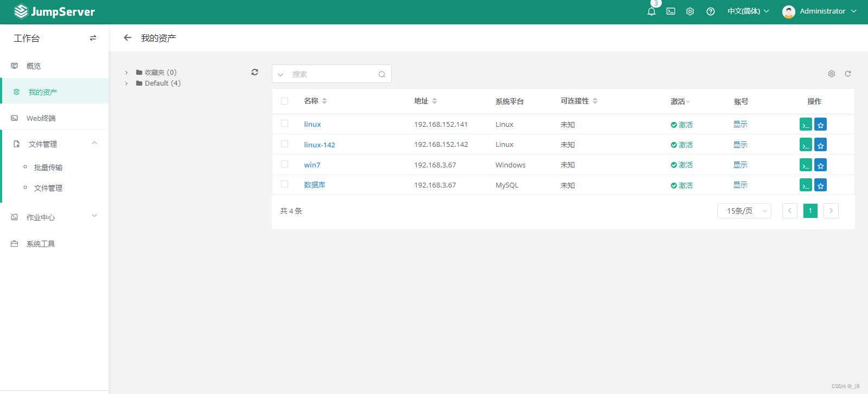The height and width of the screenshot is (394, 868).
Task: Show accounts for linux row
Action: tap(741, 125)
